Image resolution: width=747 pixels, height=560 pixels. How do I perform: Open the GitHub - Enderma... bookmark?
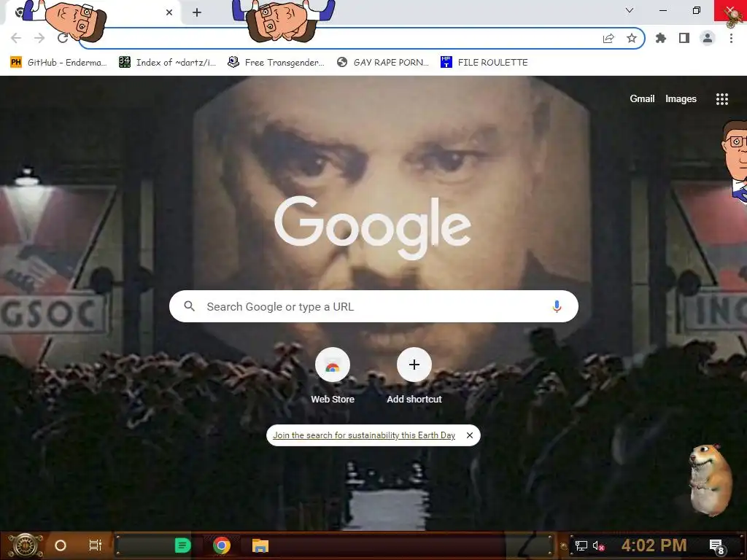58,63
